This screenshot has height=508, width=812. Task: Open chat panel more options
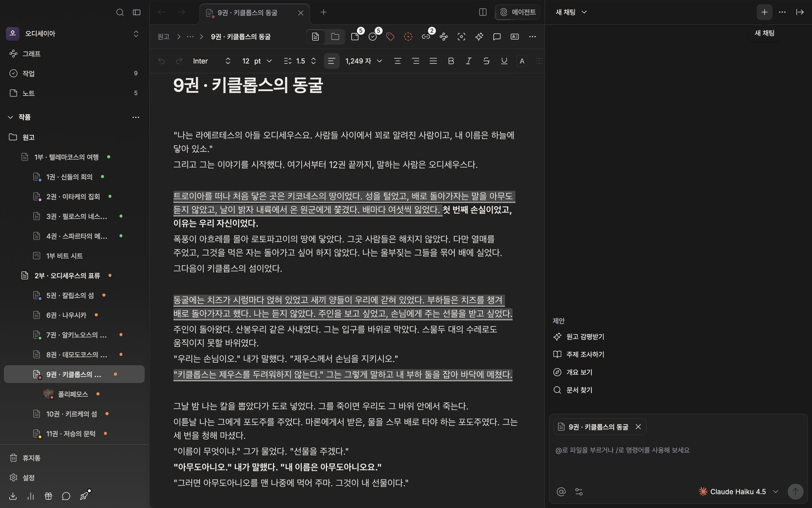pos(782,12)
